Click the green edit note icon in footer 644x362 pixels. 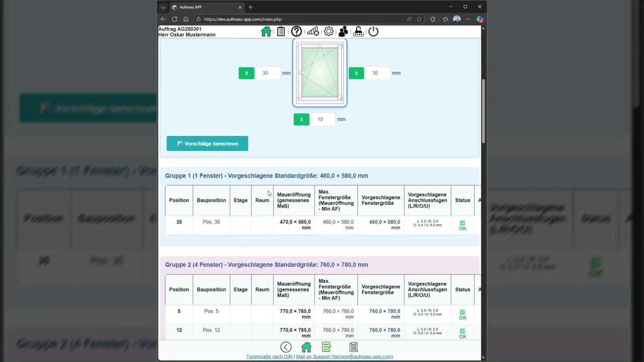click(327, 347)
